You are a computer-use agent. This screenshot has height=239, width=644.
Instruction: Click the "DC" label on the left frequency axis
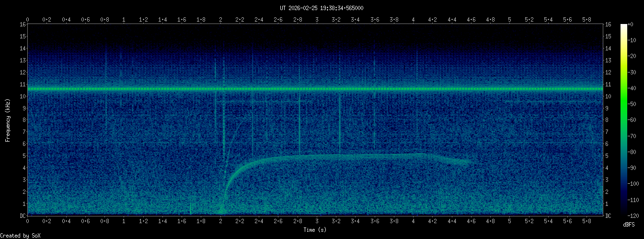pos(23,216)
